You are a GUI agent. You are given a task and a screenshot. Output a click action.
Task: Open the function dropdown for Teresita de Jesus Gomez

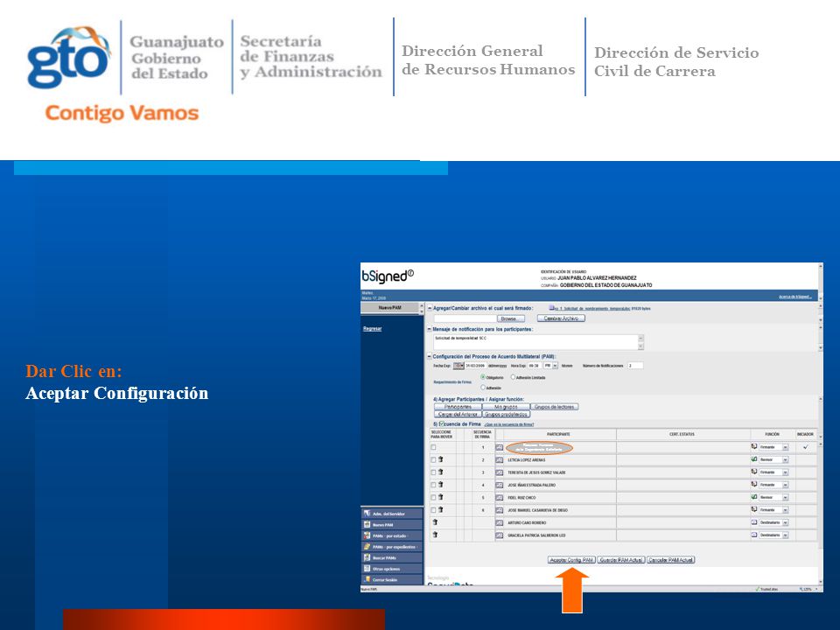tap(773, 472)
